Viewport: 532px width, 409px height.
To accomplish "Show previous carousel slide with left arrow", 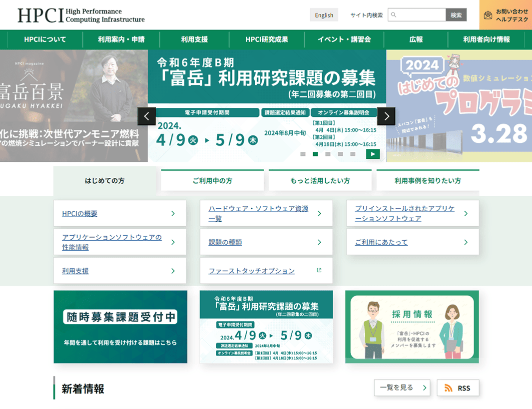I will click(x=146, y=116).
